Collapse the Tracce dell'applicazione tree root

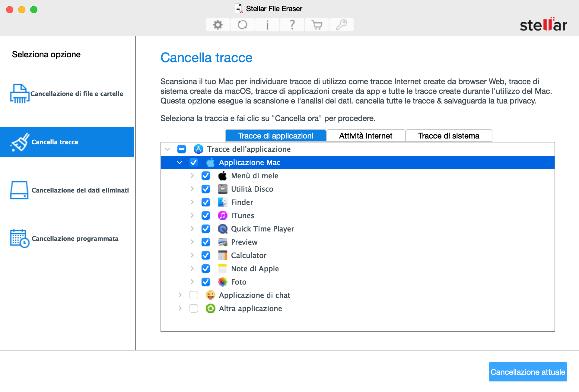[x=168, y=149]
